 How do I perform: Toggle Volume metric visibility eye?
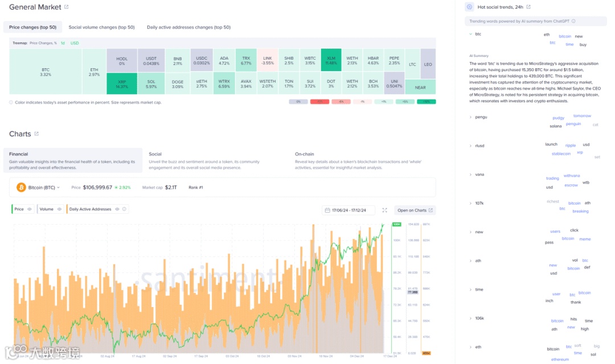[60, 209]
